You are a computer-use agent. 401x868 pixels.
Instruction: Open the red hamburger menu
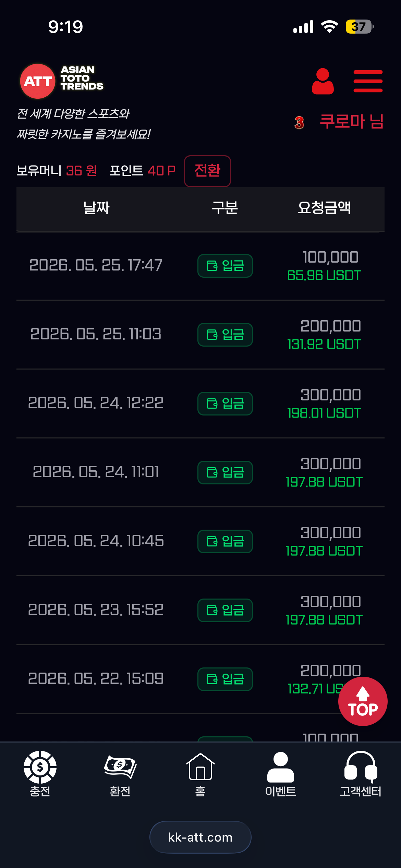[368, 81]
